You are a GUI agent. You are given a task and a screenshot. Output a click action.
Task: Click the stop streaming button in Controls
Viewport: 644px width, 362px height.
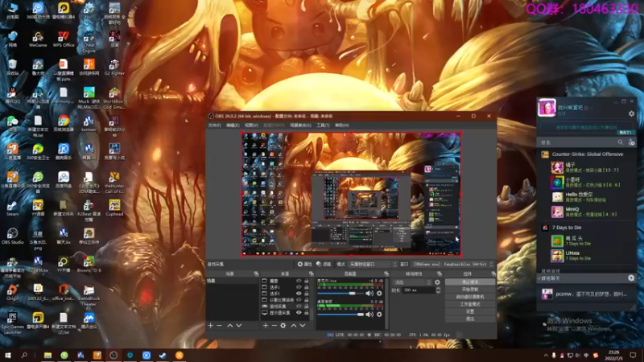[470, 282]
